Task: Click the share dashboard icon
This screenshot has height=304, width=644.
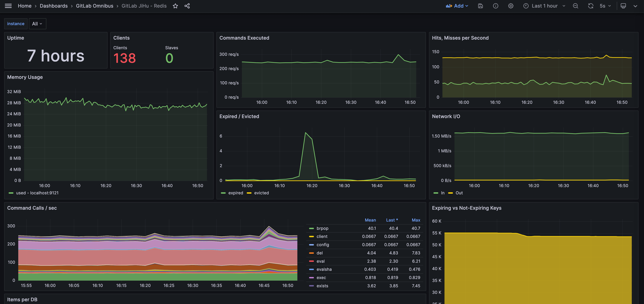Action: [x=187, y=6]
